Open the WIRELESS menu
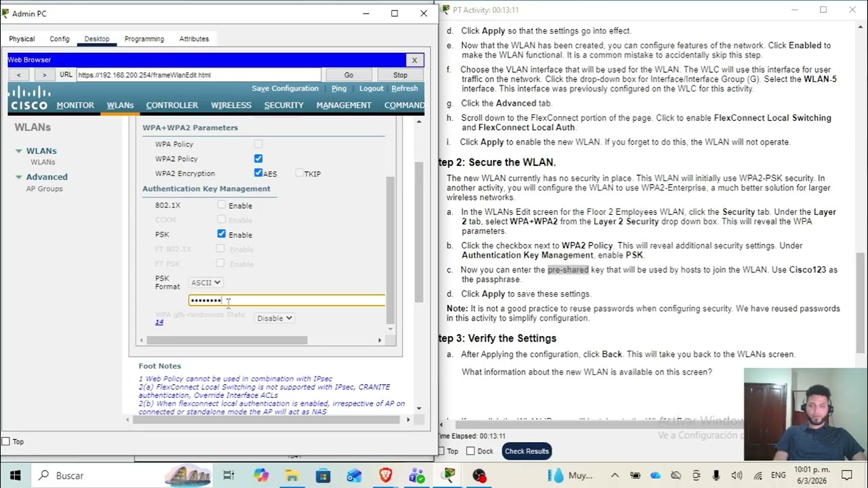This screenshot has width=868, height=488. point(231,105)
